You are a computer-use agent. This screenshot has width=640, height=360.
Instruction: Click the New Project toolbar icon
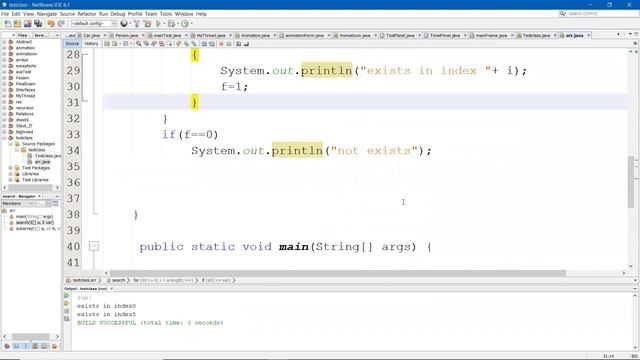17,24
